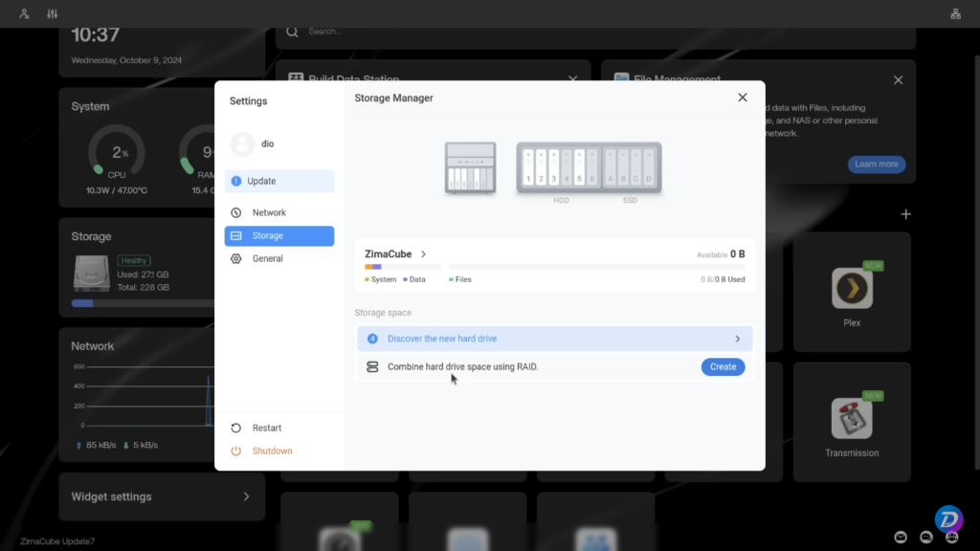Click Create to build a RAID
The image size is (980, 551).
coord(723,366)
